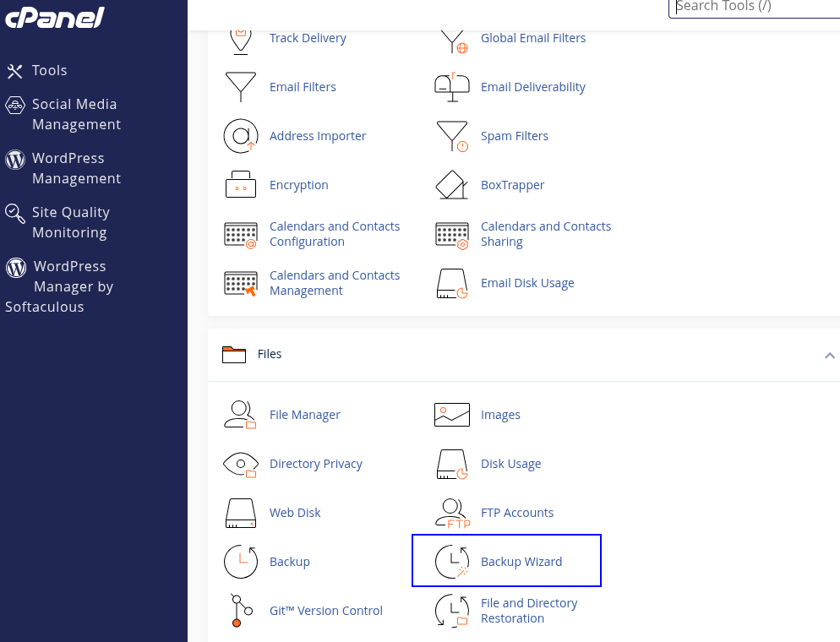
Task: Click the Site Quality Monitoring magnifier icon
Action: click(15, 213)
